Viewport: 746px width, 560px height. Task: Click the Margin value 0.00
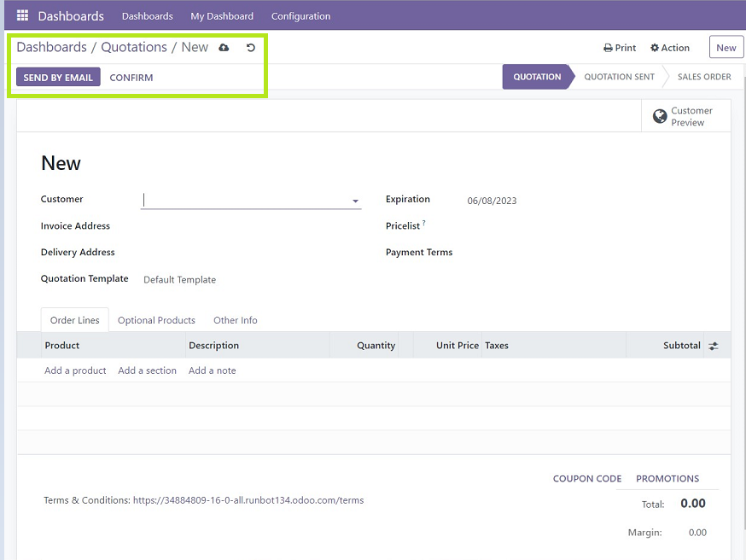tap(697, 533)
